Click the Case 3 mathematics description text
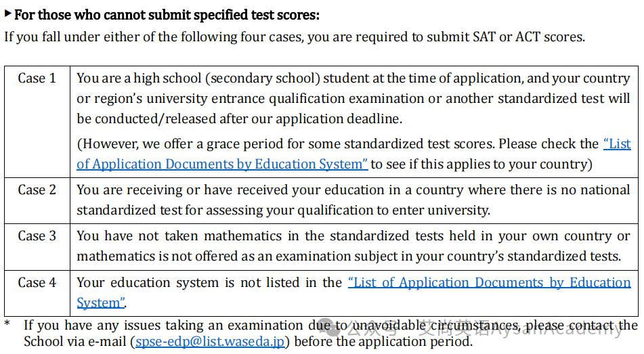The height and width of the screenshot is (354, 644). 353,246
